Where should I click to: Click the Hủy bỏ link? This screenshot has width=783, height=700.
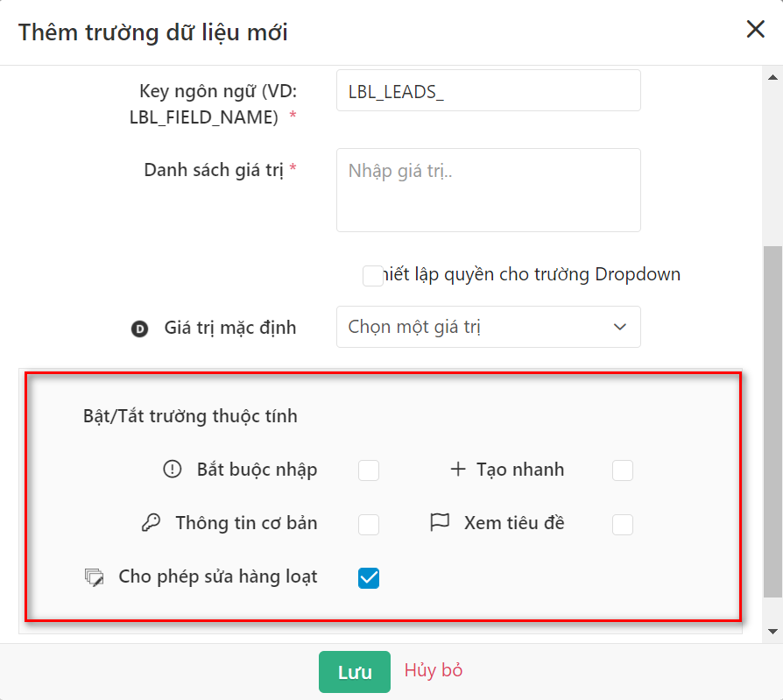(x=433, y=670)
